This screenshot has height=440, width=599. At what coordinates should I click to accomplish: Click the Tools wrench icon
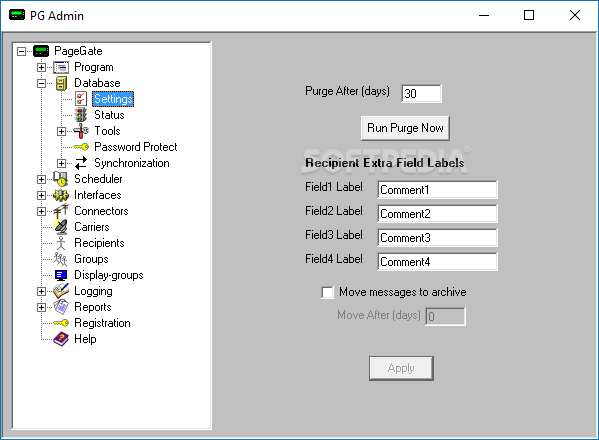pyautogui.click(x=81, y=131)
